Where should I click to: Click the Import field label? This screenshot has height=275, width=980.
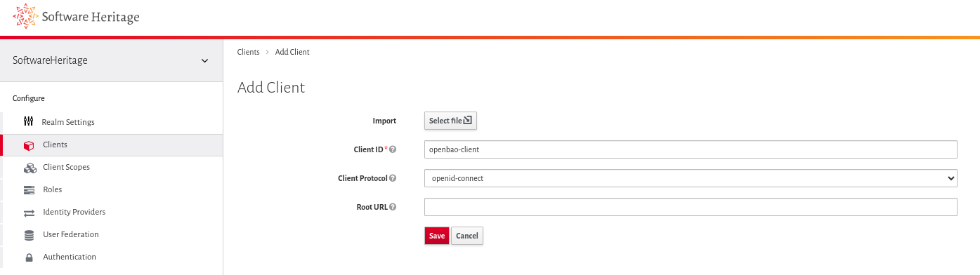(x=384, y=121)
